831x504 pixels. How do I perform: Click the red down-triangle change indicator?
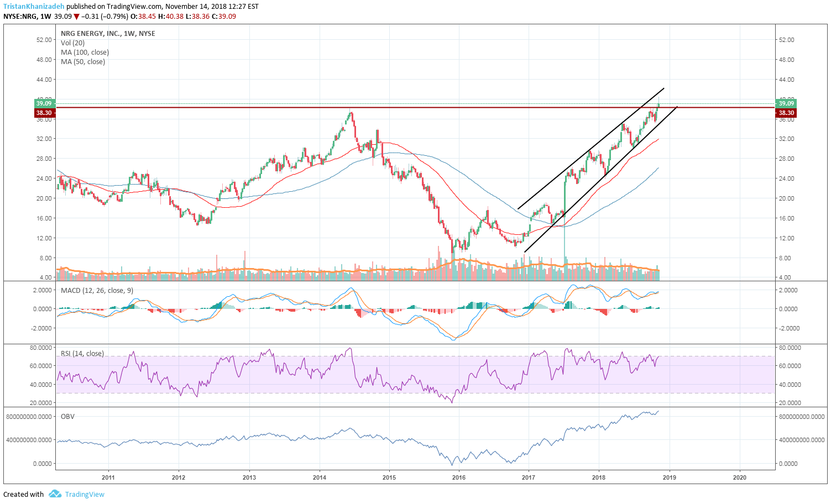tap(77, 17)
